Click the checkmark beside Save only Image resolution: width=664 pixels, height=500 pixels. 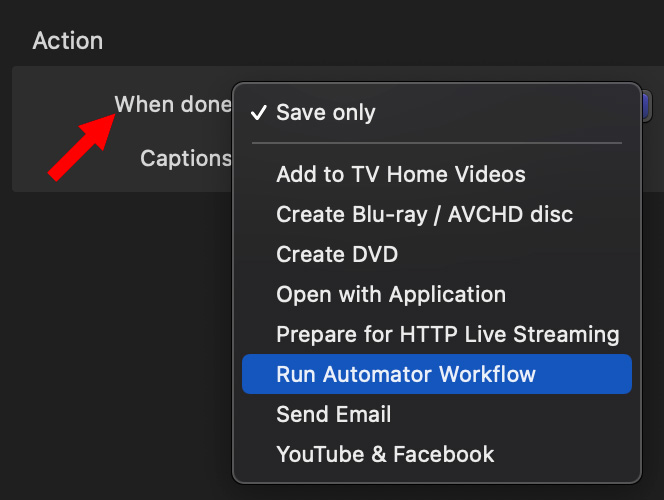[258, 113]
